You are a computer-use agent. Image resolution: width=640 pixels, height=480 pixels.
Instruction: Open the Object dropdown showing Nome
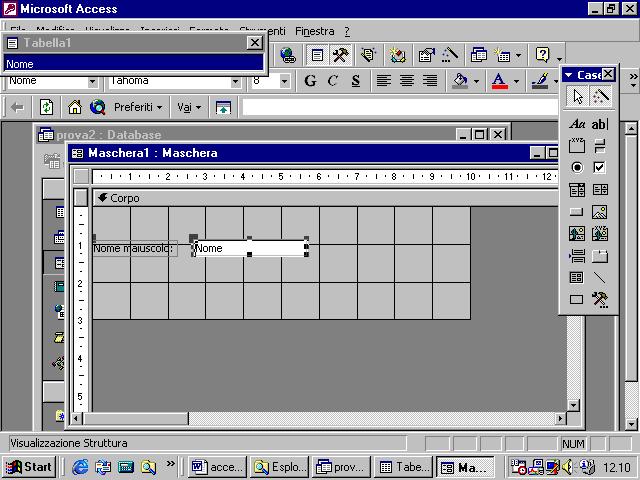click(x=92, y=82)
